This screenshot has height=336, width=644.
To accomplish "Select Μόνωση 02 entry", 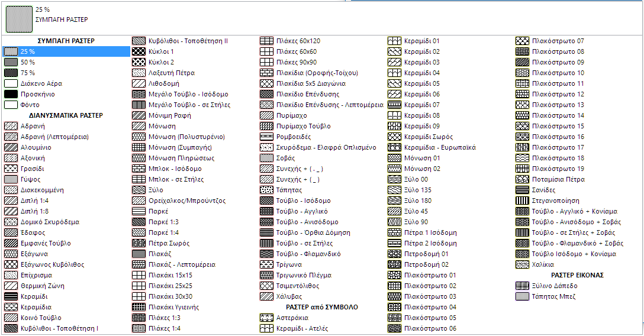I will 422,169.
